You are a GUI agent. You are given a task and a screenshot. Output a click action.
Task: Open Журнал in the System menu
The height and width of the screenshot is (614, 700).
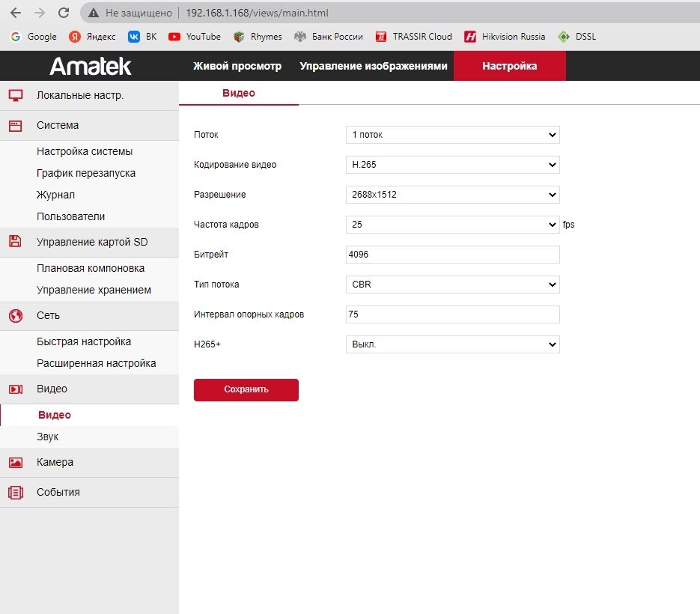tap(55, 195)
